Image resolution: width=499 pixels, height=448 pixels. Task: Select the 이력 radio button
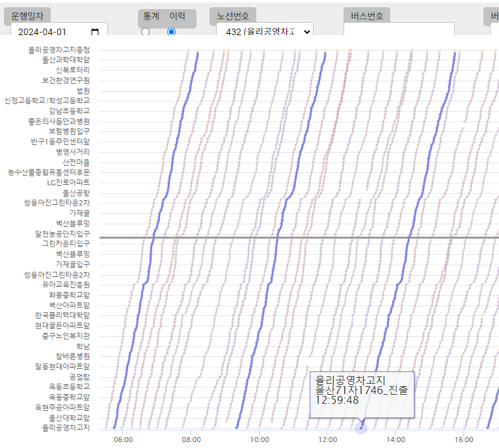coord(171,32)
